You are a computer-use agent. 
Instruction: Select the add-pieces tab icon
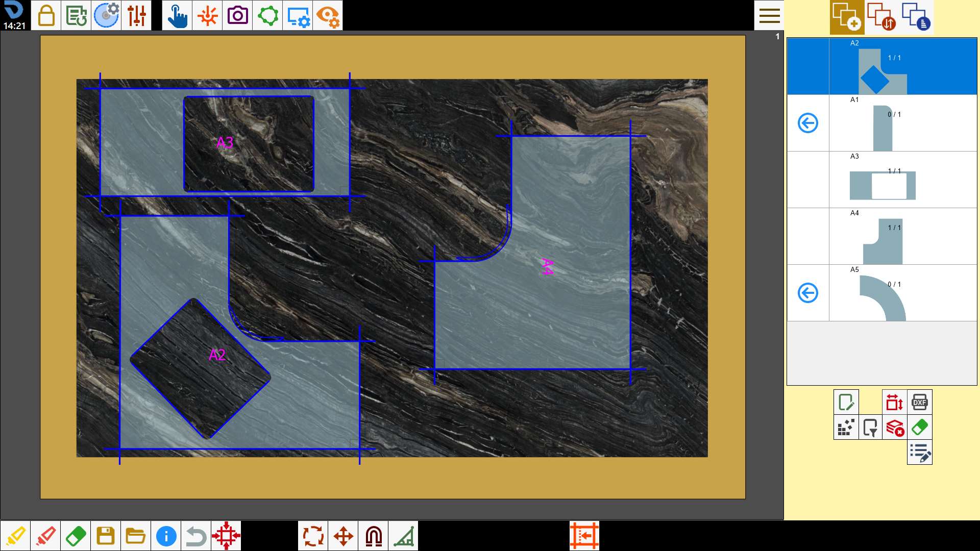(847, 17)
